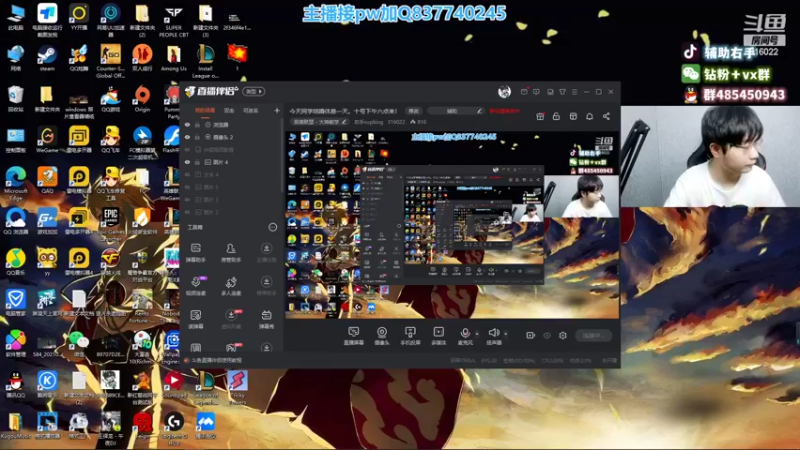
Task: Open the Origin desktop shortcut
Action: point(142,99)
